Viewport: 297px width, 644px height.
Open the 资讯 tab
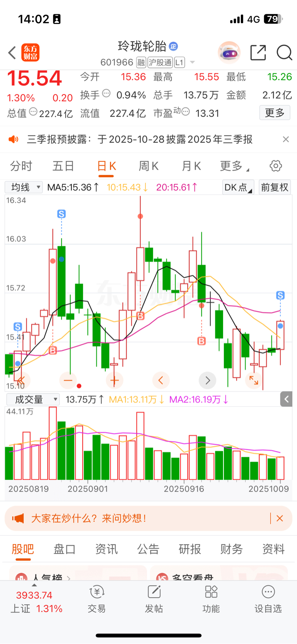pos(106,549)
